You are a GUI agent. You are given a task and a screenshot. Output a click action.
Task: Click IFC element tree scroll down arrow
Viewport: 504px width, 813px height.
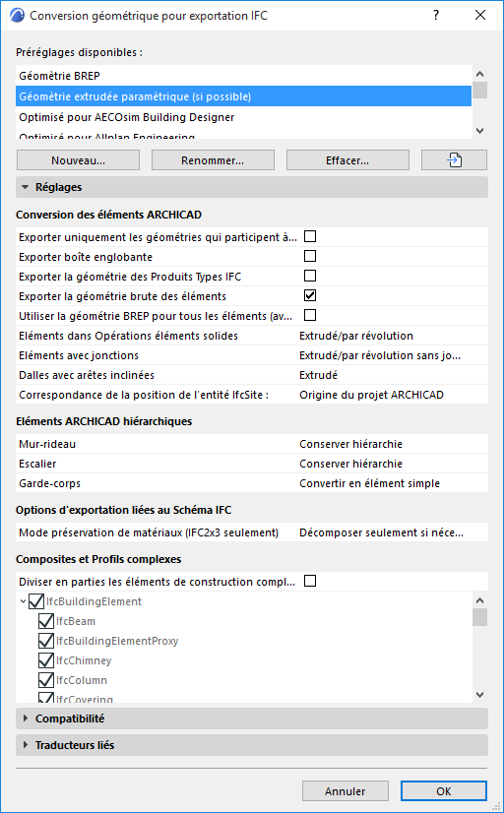479,695
